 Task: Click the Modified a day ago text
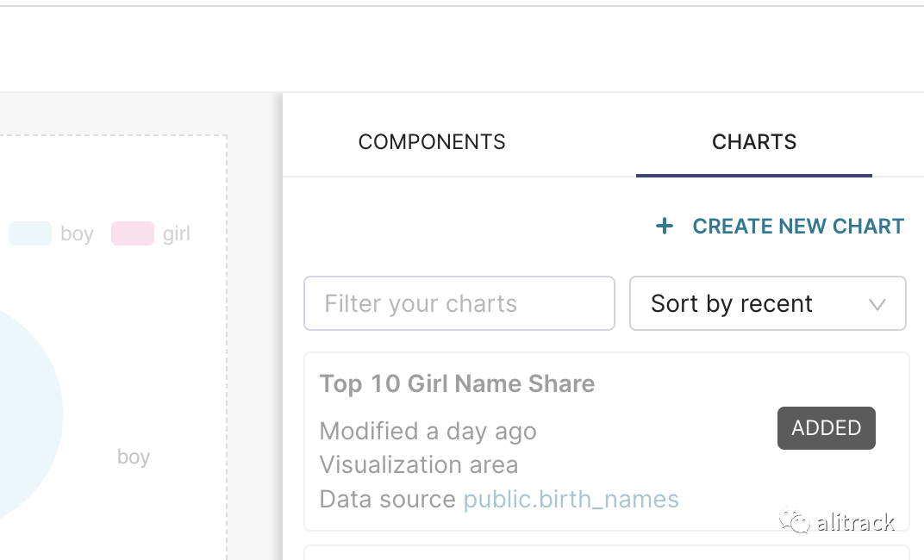click(x=428, y=431)
